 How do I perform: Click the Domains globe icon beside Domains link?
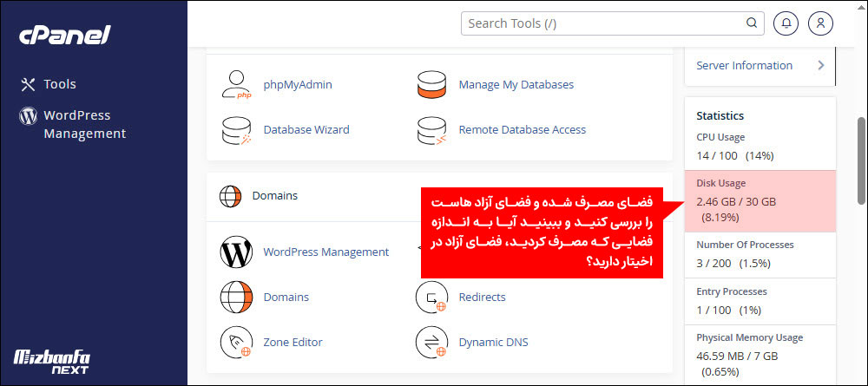tap(236, 298)
